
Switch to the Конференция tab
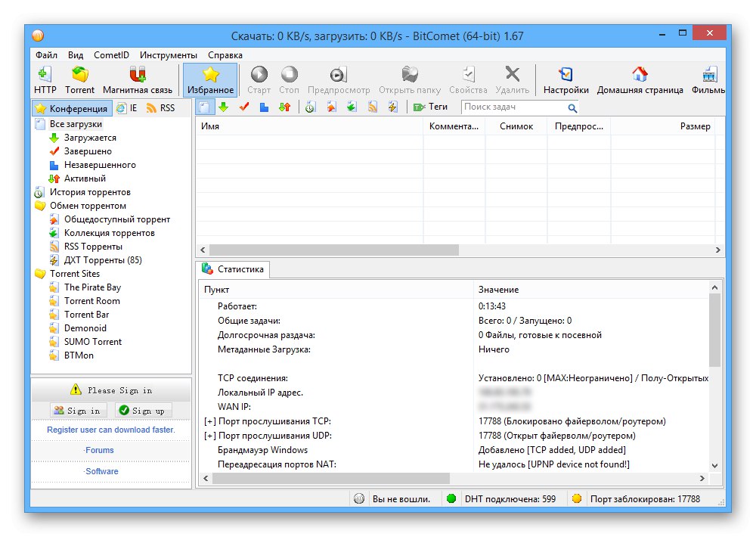pyautogui.click(x=73, y=108)
